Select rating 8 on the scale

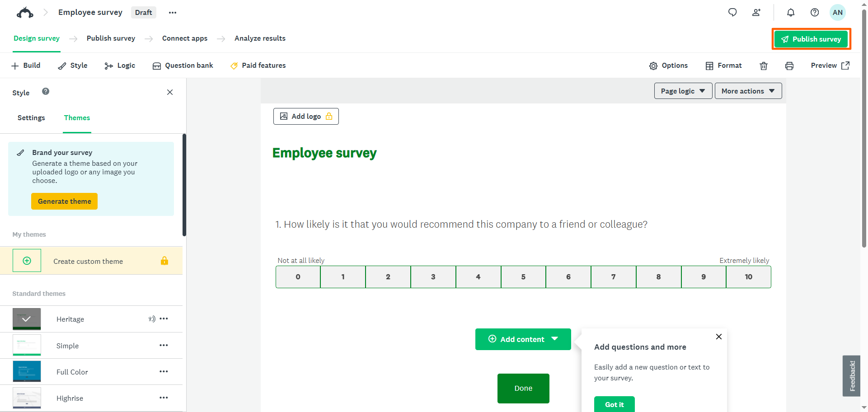659,277
